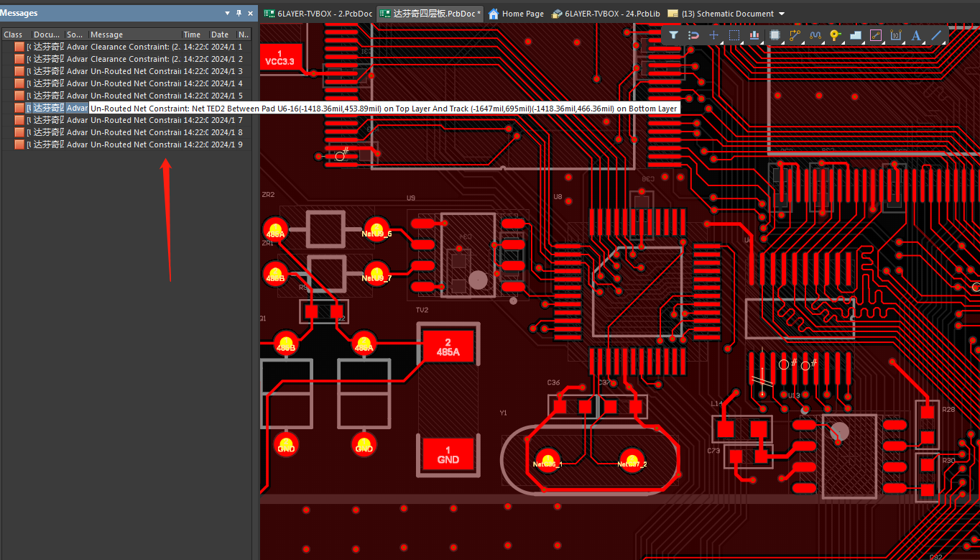Select Un-Routed Net Constraint message number 4
980x560 pixels.
coord(126,83)
